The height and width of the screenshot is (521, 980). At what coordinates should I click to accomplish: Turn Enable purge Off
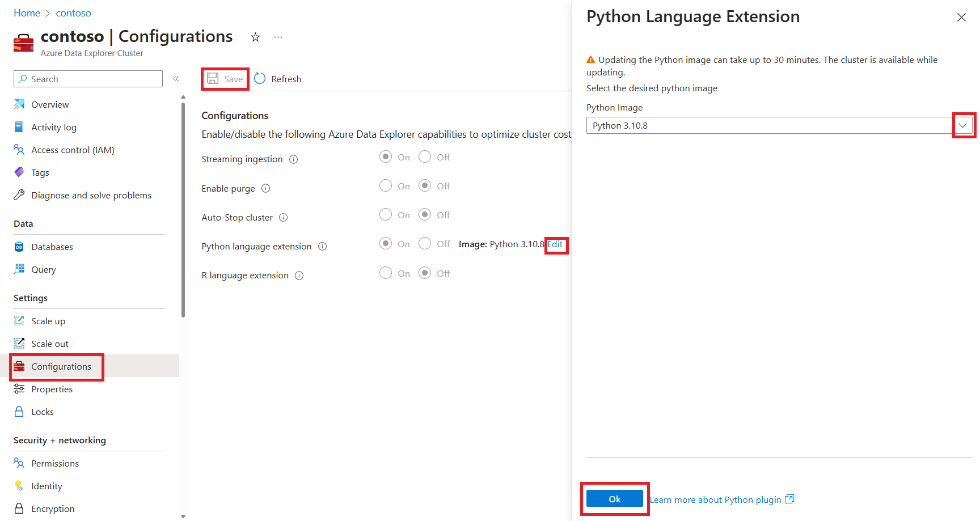425,185
